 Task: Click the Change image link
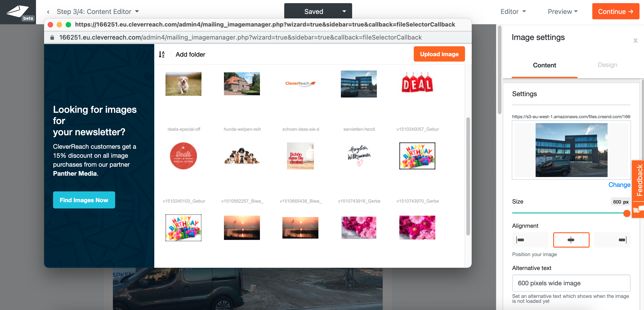pyautogui.click(x=619, y=185)
